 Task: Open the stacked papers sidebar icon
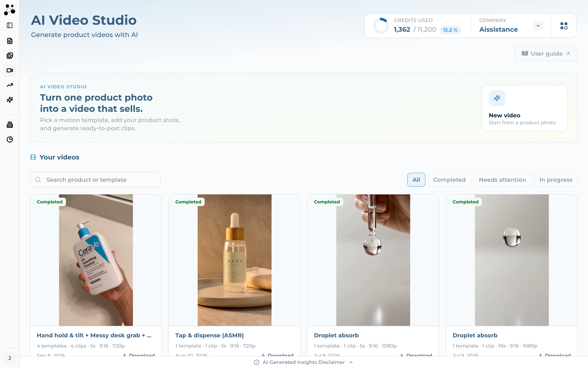(10, 125)
